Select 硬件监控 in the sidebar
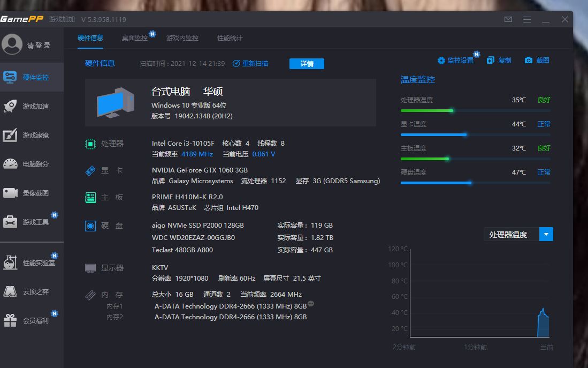The width and height of the screenshot is (588, 368). 32,77
